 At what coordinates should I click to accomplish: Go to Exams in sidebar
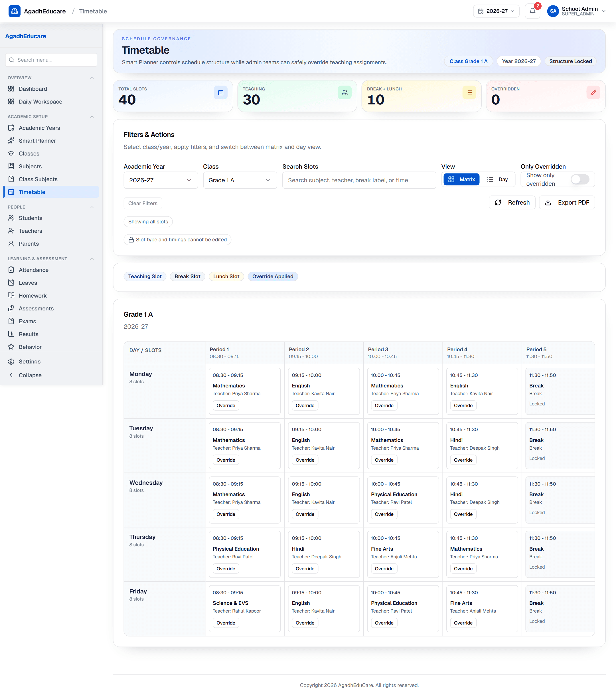(51, 321)
